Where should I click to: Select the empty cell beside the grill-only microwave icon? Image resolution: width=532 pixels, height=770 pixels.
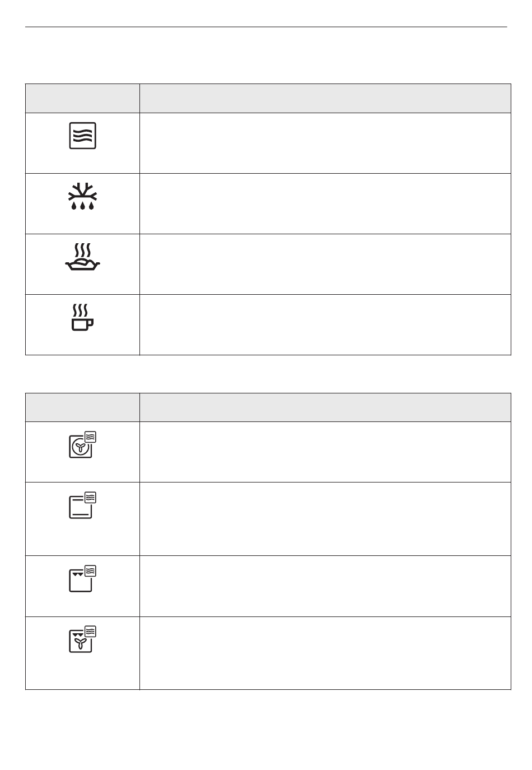click(x=325, y=586)
